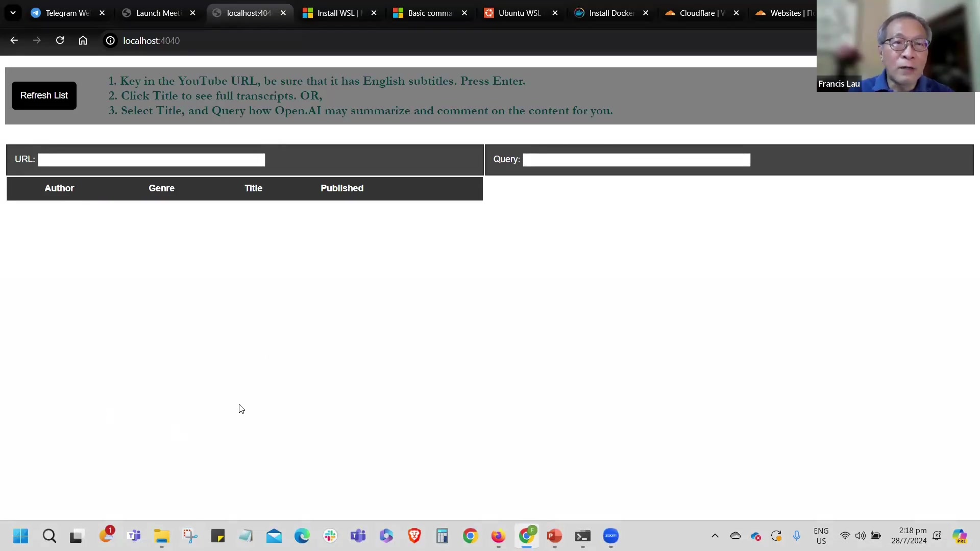Image resolution: width=980 pixels, height=551 pixels.
Task: View the site information icon
Action: click(110, 40)
